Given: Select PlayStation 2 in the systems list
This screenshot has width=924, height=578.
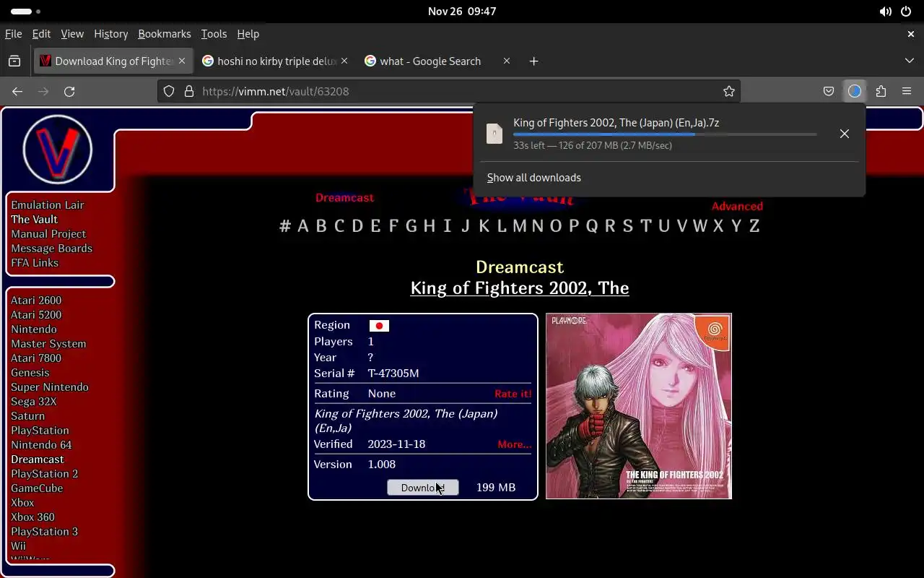Looking at the screenshot, I should 44,474.
